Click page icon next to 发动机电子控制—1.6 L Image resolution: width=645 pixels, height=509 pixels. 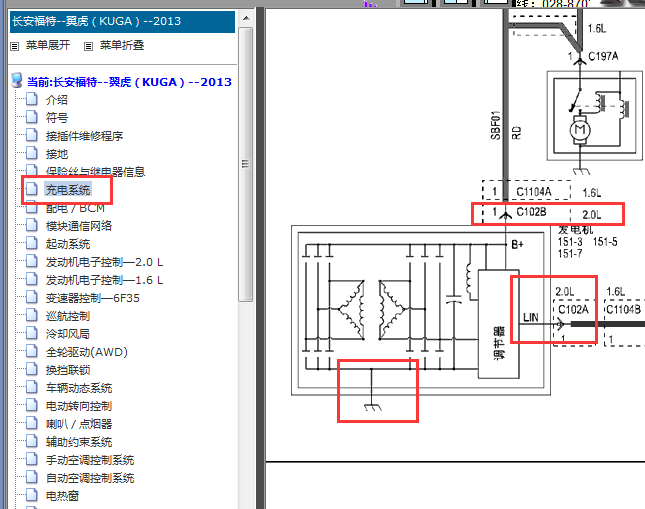pos(32,279)
